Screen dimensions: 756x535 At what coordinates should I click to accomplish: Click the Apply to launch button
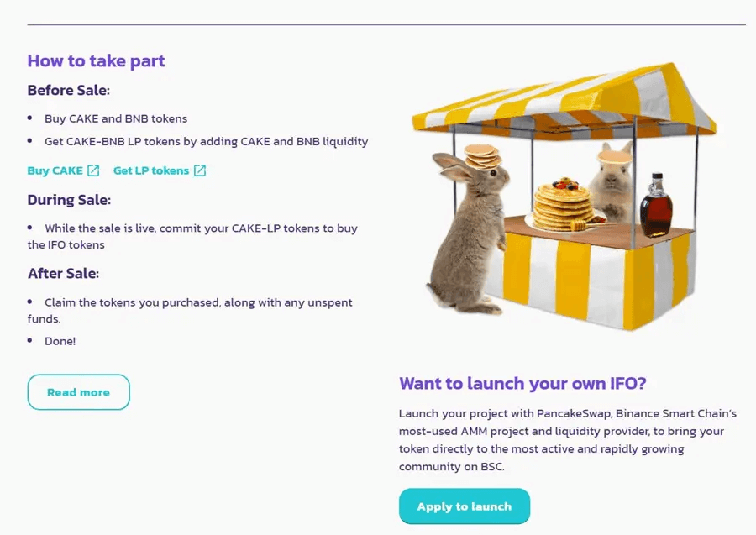click(x=464, y=506)
